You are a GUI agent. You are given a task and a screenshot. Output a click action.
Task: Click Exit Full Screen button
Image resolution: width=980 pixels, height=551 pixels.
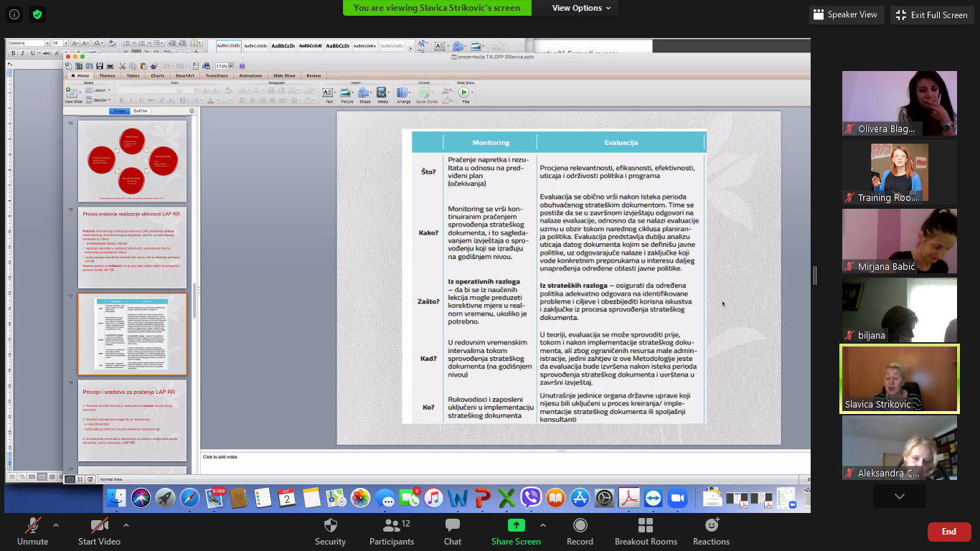coord(932,14)
